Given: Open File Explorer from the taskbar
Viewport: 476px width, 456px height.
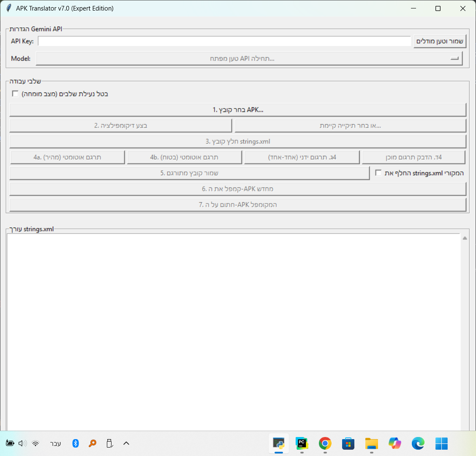Looking at the screenshot, I should (372, 444).
